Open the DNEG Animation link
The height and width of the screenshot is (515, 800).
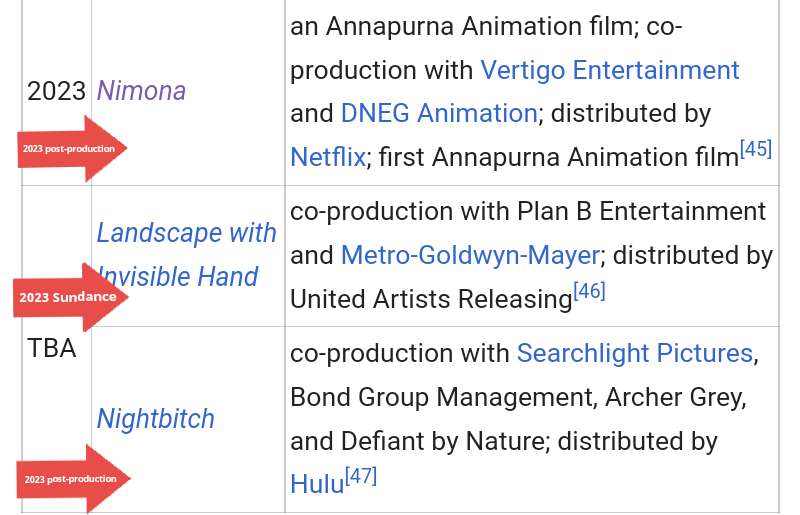(x=439, y=114)
